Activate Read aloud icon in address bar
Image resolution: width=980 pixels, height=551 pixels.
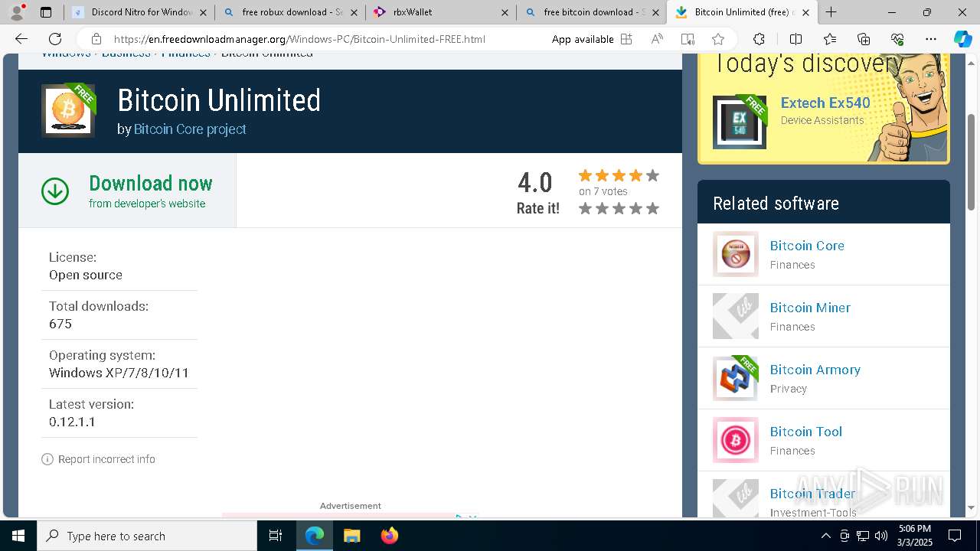click(657, 39)
